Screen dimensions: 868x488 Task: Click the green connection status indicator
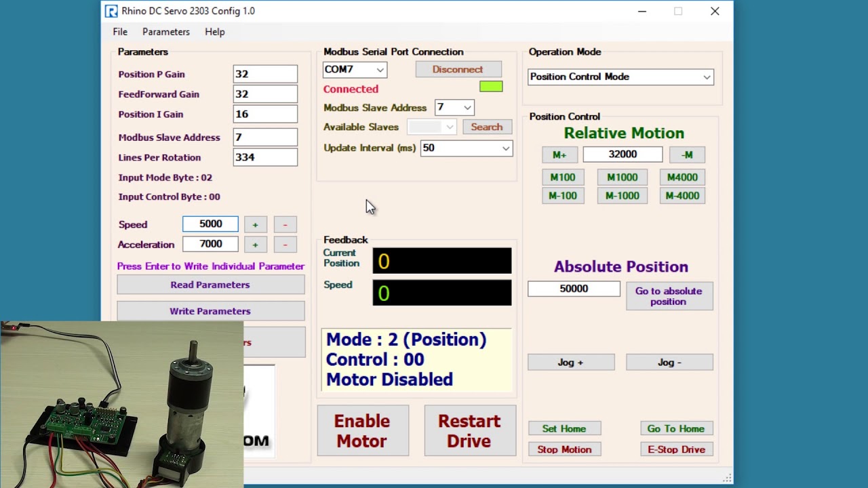tap(491, 87)
